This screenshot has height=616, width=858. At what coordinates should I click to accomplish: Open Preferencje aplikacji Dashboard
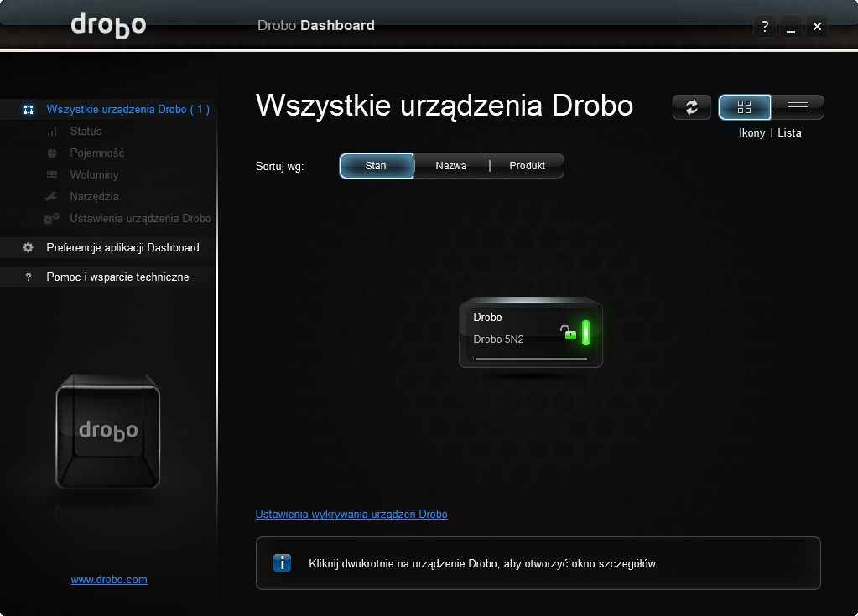click(x=122, y=247)
